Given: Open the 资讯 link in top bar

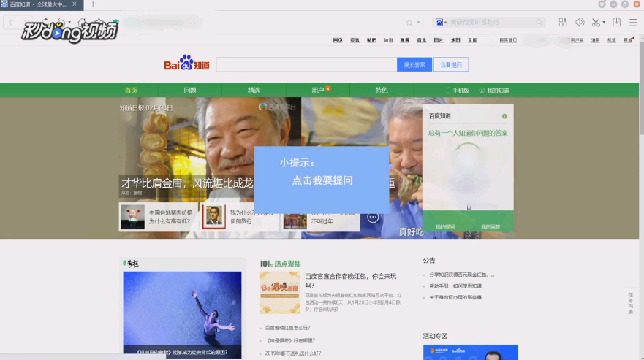Looking at the screenshot, I should (x=355, y=40).
